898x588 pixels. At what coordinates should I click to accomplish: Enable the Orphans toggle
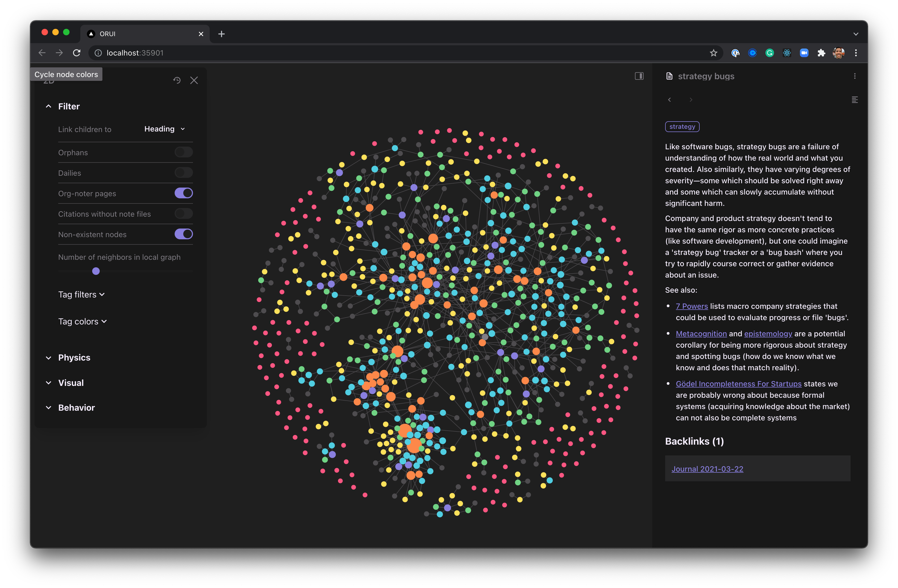click(x=183, y=152)
